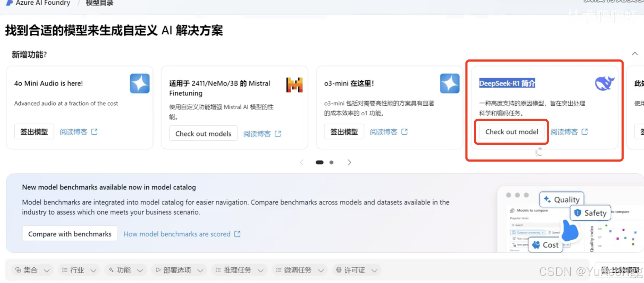Go to previous carousel page arrow
This screenshot has width=644, height=283.
pos(302,162)
